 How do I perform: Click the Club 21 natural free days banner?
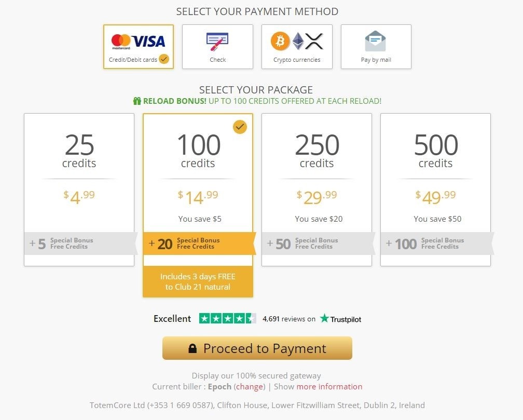pyautogui.click(x=198, y=281)
